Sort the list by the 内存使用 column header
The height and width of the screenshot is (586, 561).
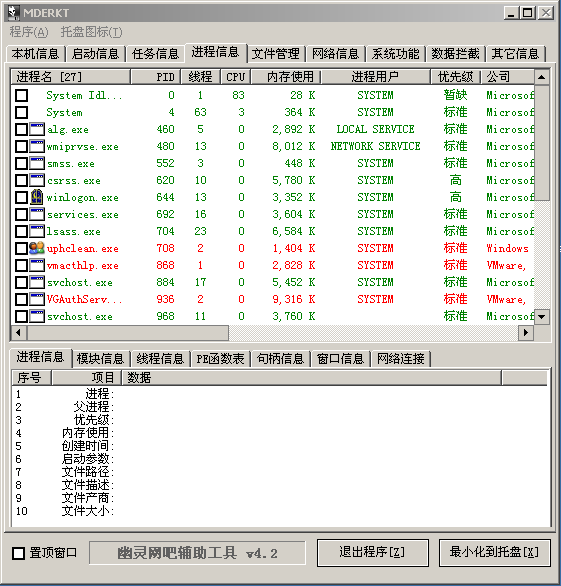[286, 77]
